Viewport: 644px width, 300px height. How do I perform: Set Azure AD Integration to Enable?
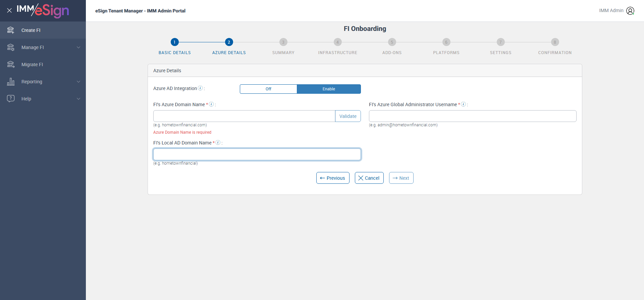329,89
